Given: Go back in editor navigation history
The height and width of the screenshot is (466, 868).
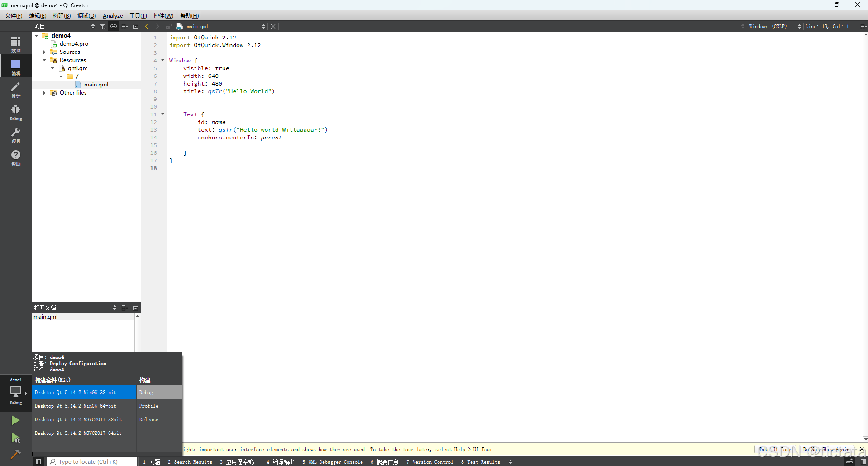Looking at the screenshot, I should [147, 26].
